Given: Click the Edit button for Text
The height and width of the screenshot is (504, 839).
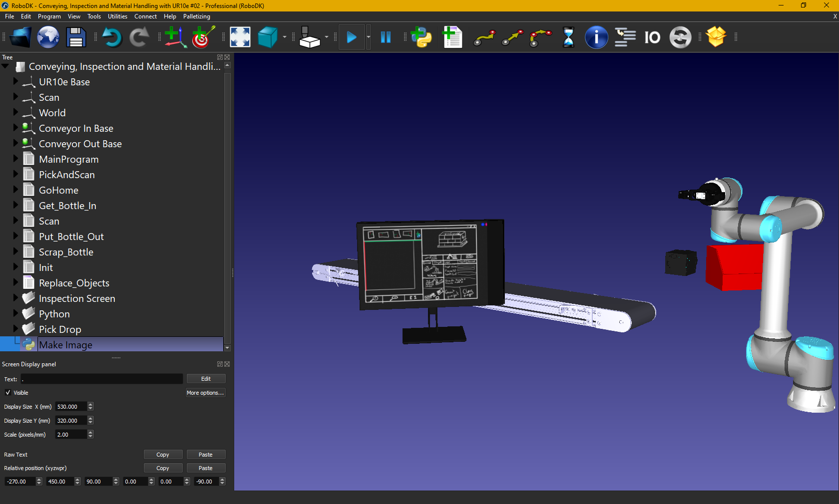Looking at the screenshot, I should coord(206,379).
